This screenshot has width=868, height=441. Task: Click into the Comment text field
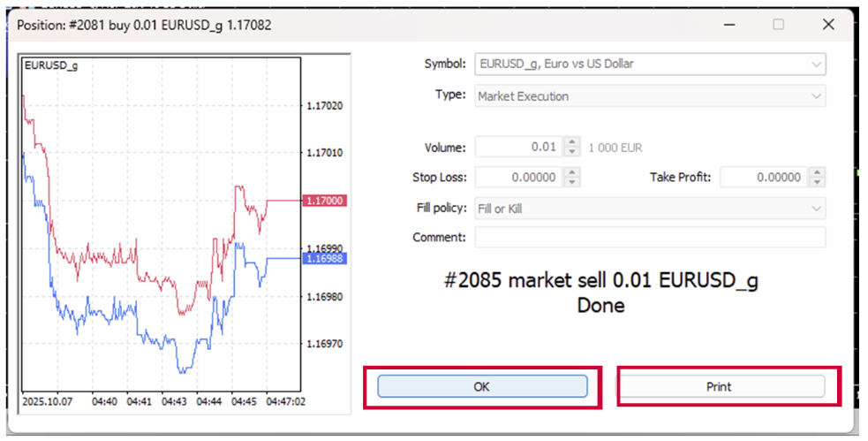coord(650,237)
